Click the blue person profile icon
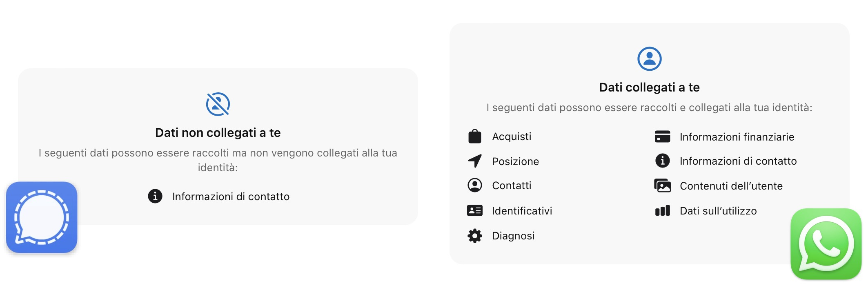 click(649, 59)
